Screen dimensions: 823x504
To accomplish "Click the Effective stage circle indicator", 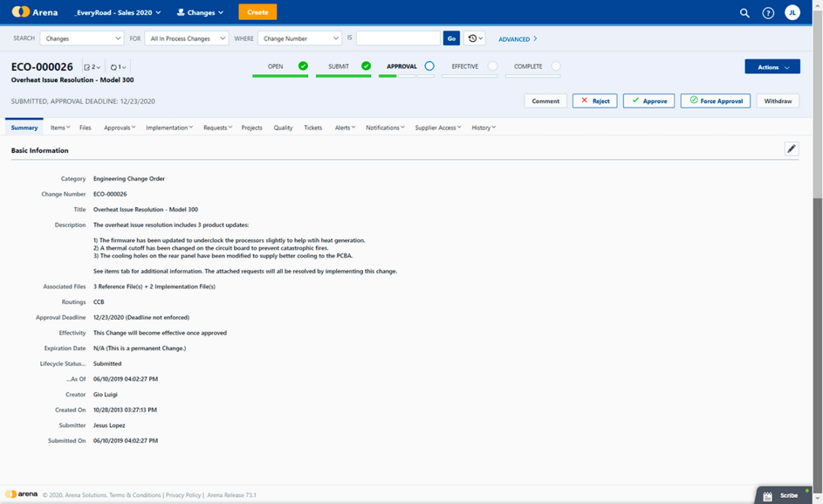I will [493, 66].
